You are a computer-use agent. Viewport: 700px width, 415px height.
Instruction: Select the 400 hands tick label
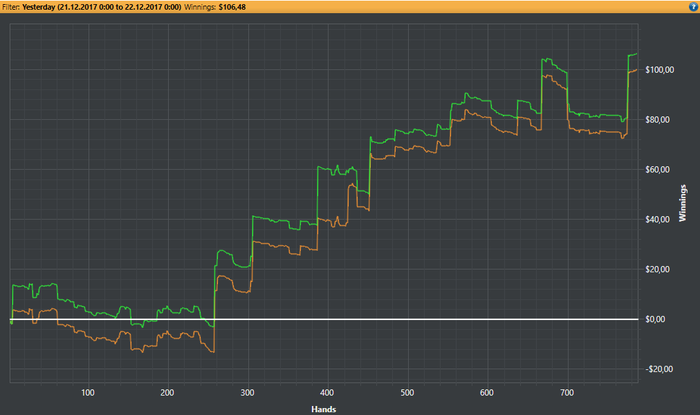point(327,393)
